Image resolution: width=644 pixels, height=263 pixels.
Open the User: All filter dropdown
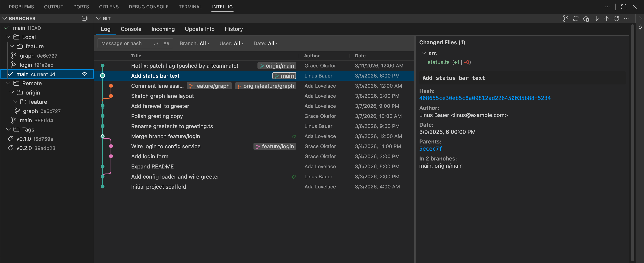tap(231, 43)
